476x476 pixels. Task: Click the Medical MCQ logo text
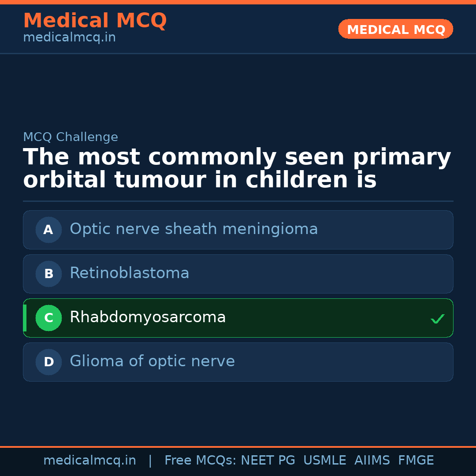click(x=95, y=20)
